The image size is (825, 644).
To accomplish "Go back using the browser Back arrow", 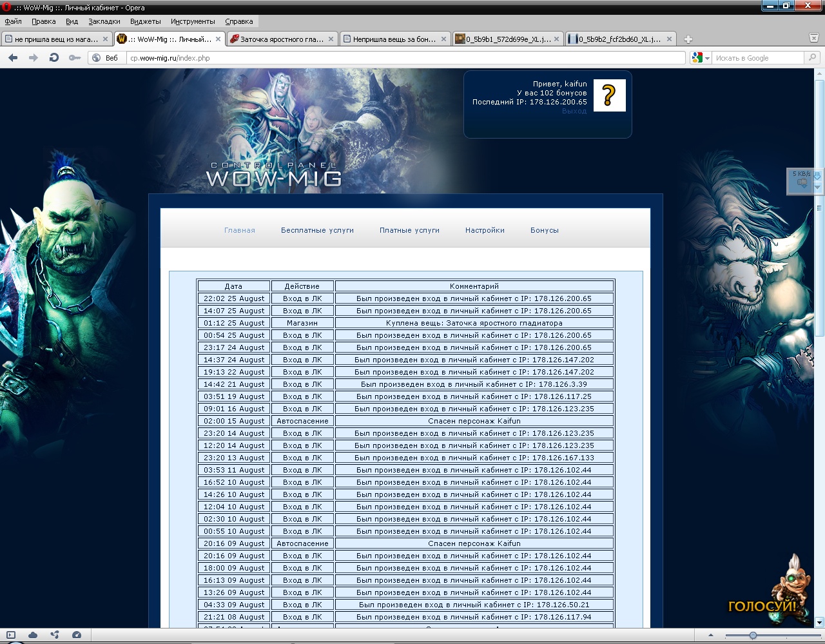I will tap(13, 58).
